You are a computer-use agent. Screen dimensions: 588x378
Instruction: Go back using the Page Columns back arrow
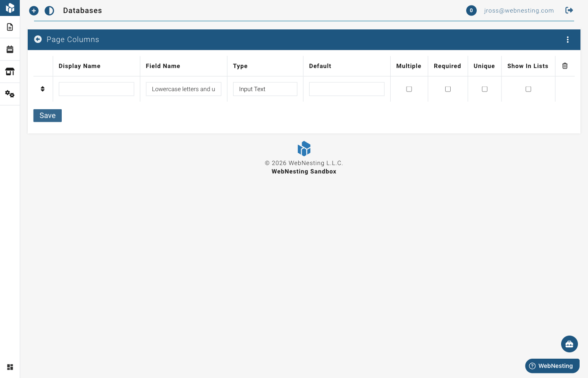coord(38,39)
